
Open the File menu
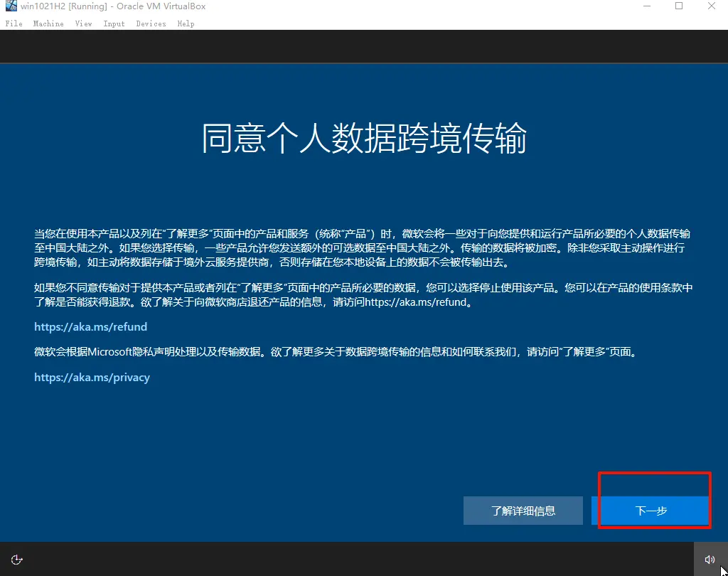14,23
